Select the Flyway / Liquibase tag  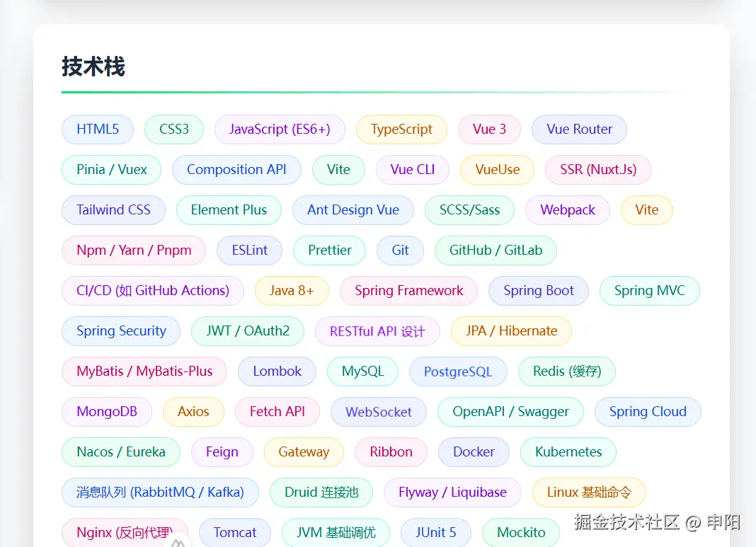point(453,493)
